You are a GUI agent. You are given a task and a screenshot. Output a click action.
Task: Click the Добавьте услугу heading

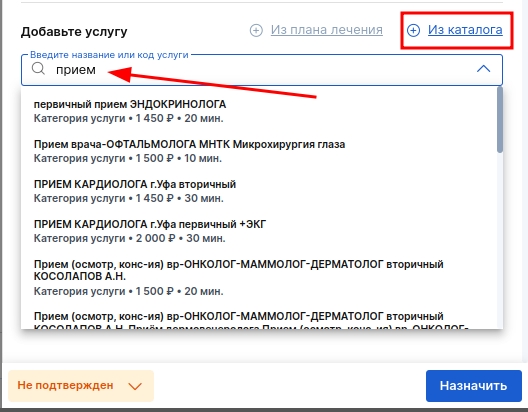click(74, 32)
